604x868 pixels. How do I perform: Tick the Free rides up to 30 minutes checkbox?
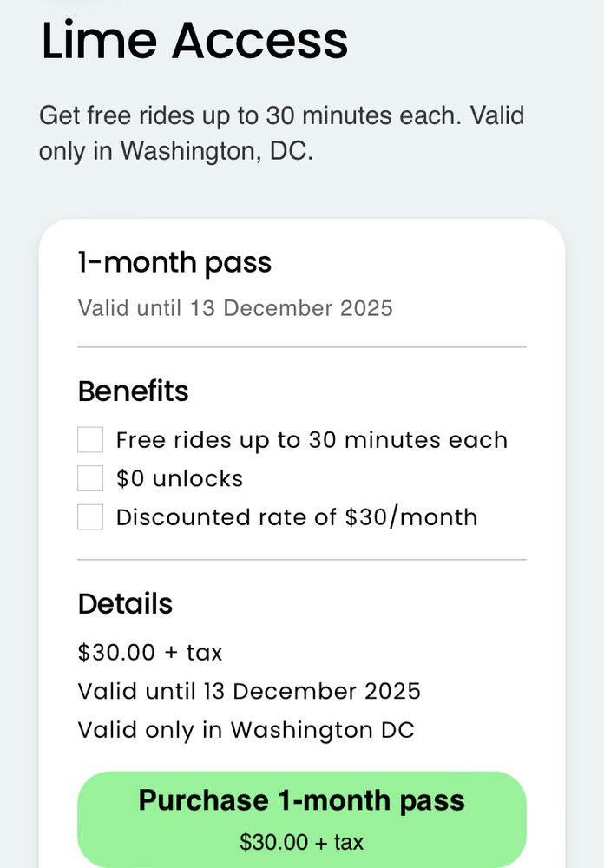tap(90, 440)
